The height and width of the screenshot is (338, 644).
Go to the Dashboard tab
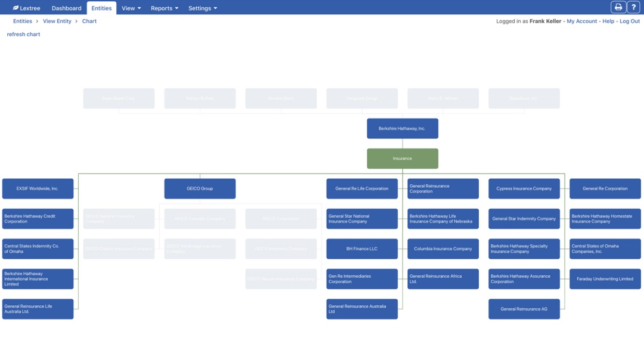click(66, 8)
